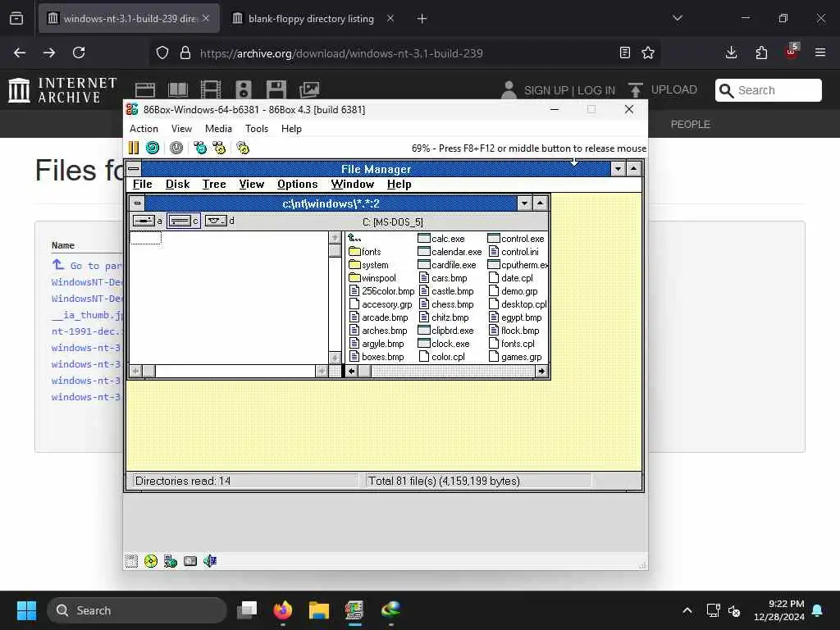Click the PEOPLE link on Internet Archive

[x=691, y=125]
